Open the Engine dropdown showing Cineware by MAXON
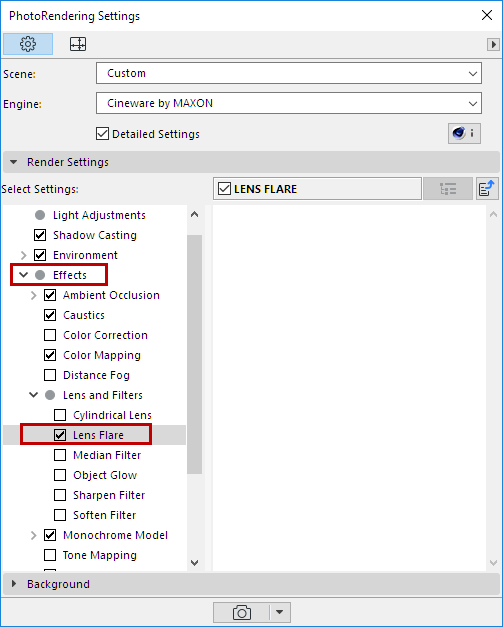This screenshot has width=503, height=627. tap(289, 103)
